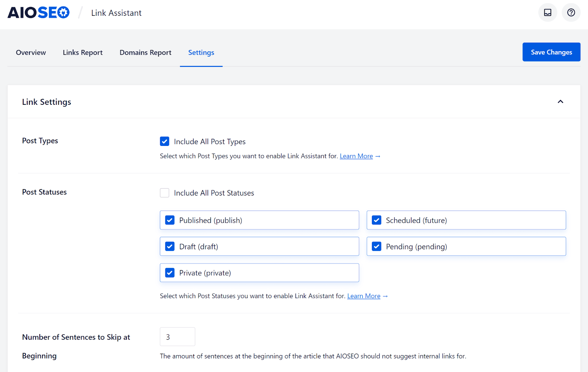The width and height of the screenshot is (588, 372).
Task: Disable the Private (private) status
Action: pos(170,273)
